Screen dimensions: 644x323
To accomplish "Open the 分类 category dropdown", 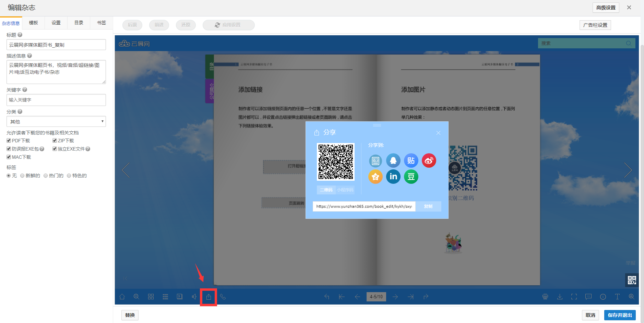I will click(56, 121).
